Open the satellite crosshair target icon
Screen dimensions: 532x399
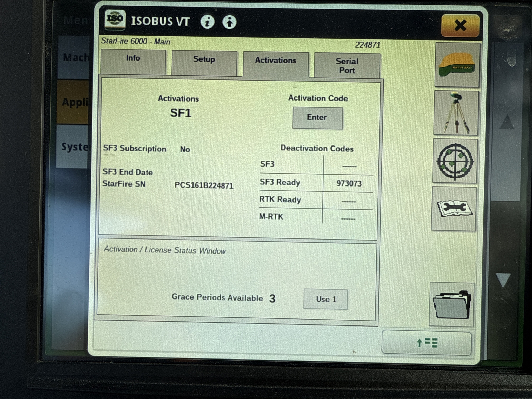tap(455, 161)
